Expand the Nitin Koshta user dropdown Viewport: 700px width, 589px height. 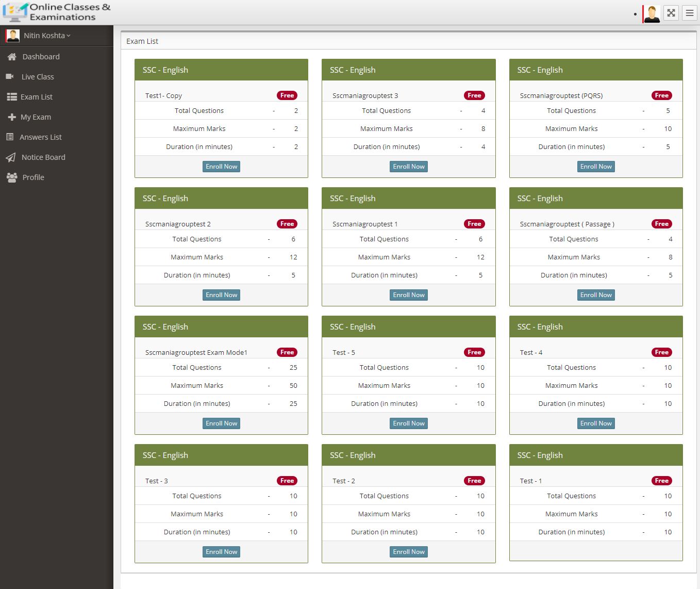point(47,36)
